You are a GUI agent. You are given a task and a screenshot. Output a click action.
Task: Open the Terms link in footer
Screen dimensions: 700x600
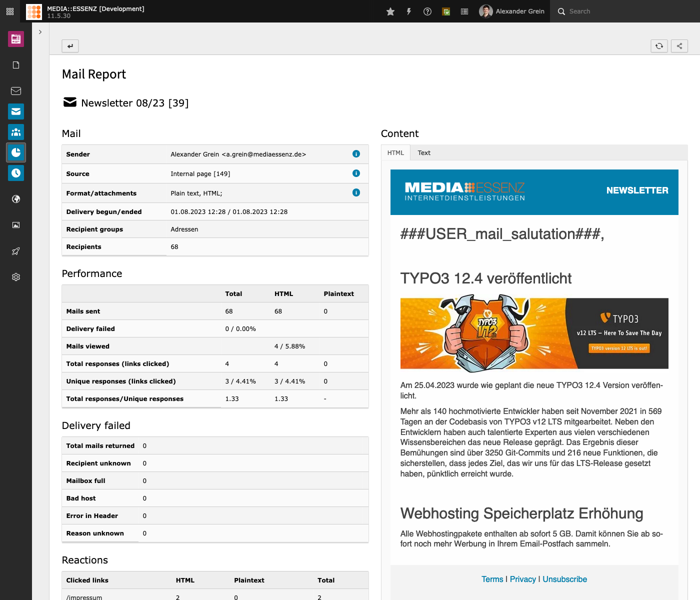click(492, 579)
